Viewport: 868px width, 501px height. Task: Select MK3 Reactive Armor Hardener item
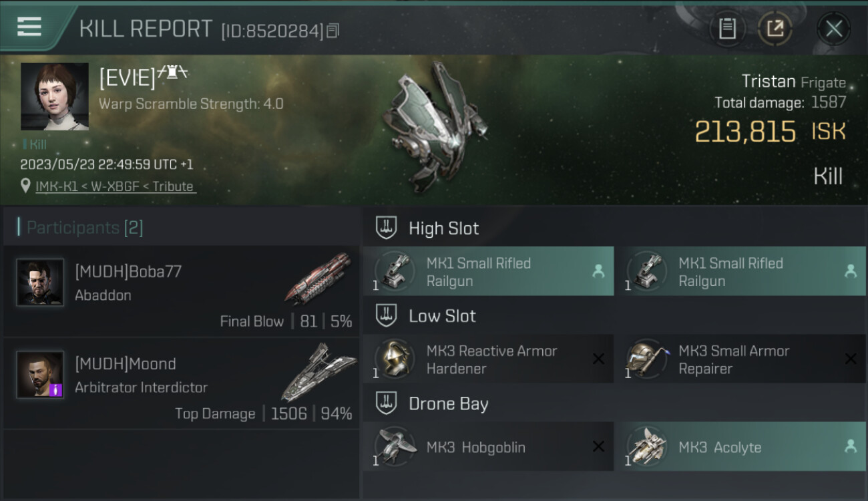(488, 359)
